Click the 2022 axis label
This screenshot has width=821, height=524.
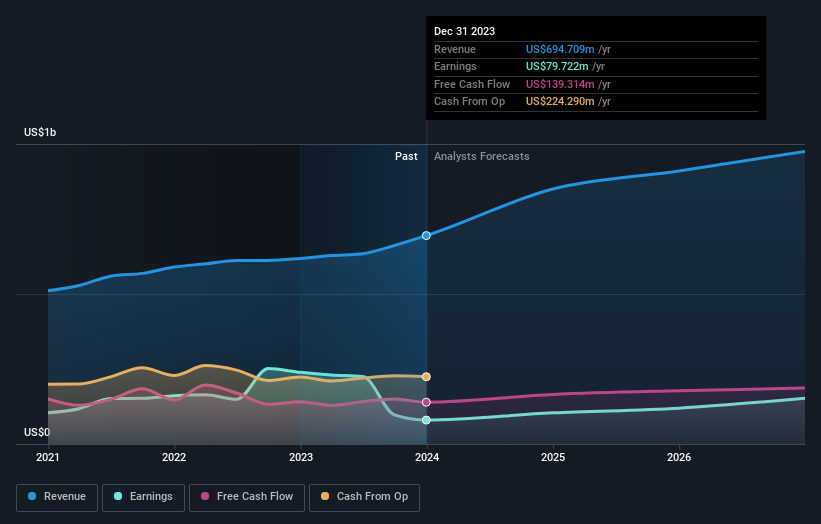click(174, 457)
